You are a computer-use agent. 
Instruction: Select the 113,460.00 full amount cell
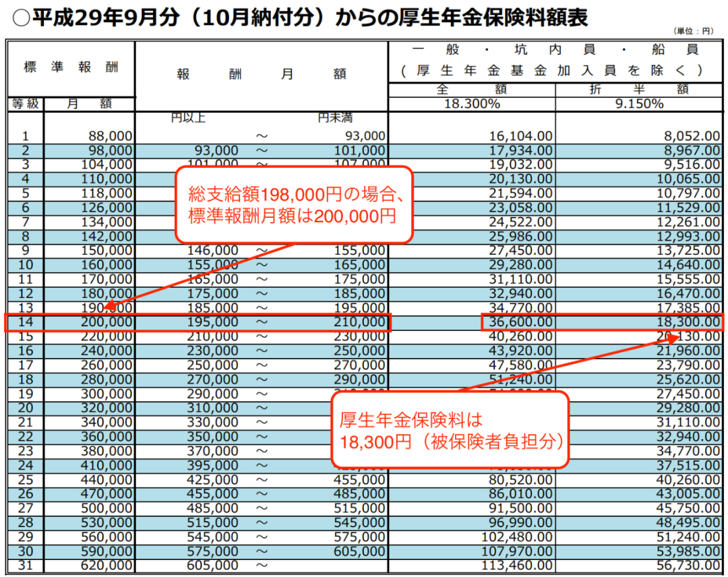point(514,566)
